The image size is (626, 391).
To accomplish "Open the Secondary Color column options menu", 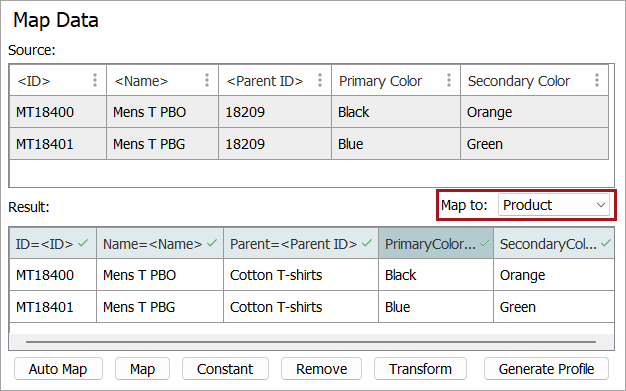I will (x=597, y=80).
